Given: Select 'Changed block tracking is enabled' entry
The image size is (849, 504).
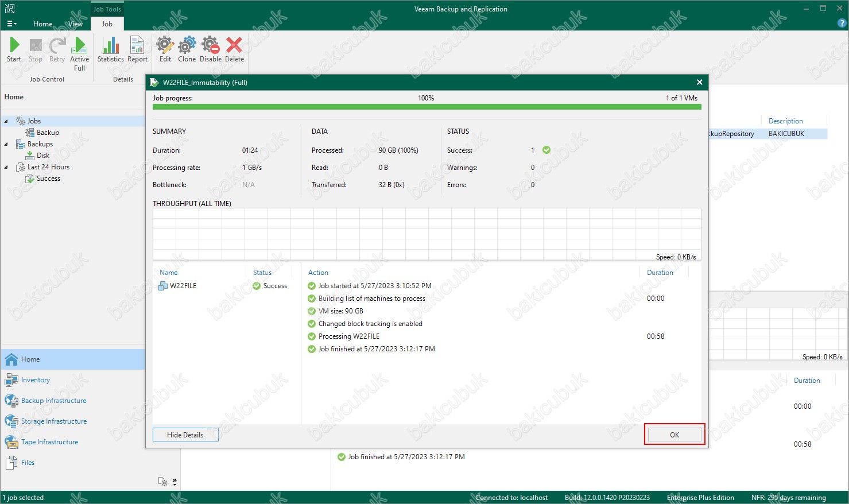Looking at the screenshot, I should tap(370, 324).
